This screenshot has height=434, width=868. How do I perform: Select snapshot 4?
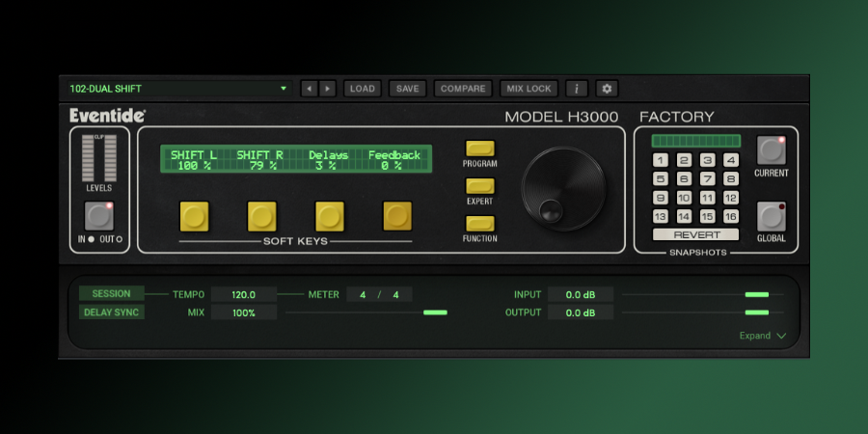click(731, 160)
